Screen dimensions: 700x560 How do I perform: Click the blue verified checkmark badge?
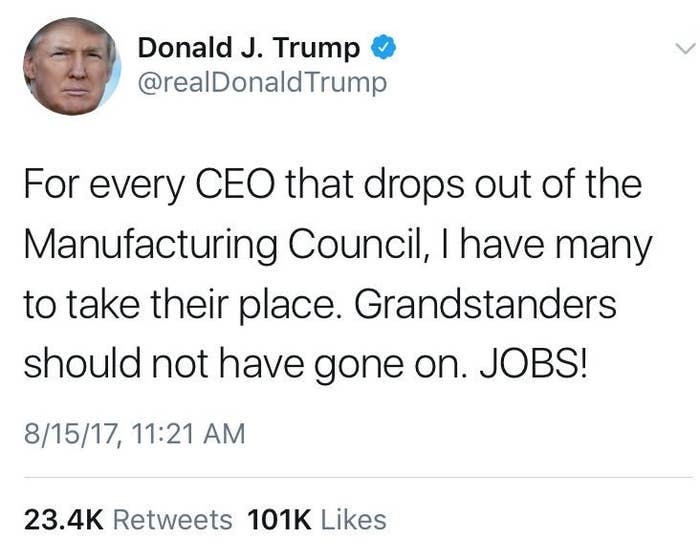point(384,47)
